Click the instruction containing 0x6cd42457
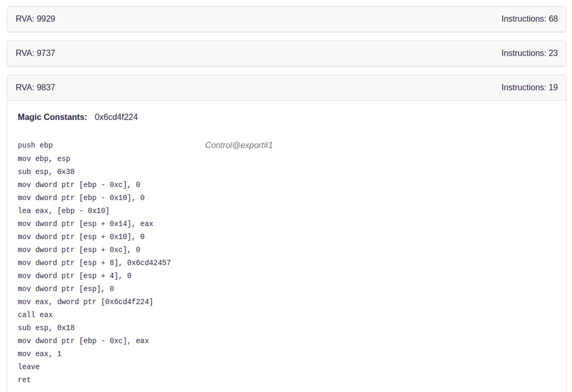This screenshot has width=572, height=392. (94, 263)
